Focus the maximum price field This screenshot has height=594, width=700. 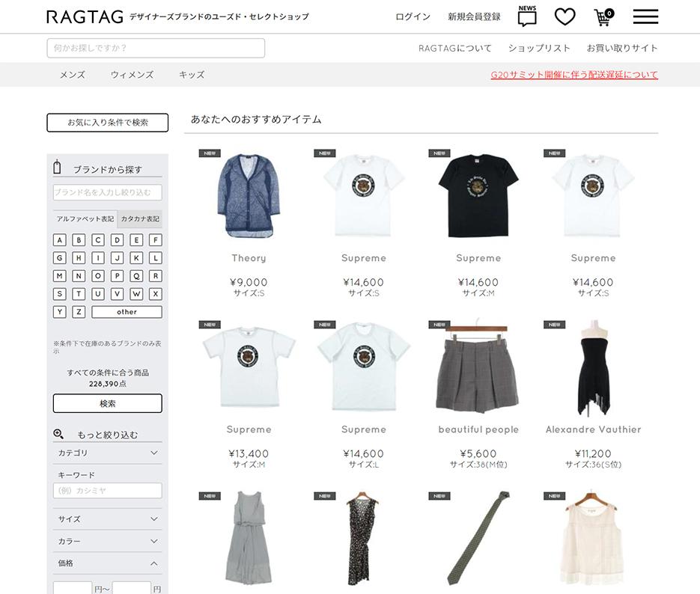(131, 589)
